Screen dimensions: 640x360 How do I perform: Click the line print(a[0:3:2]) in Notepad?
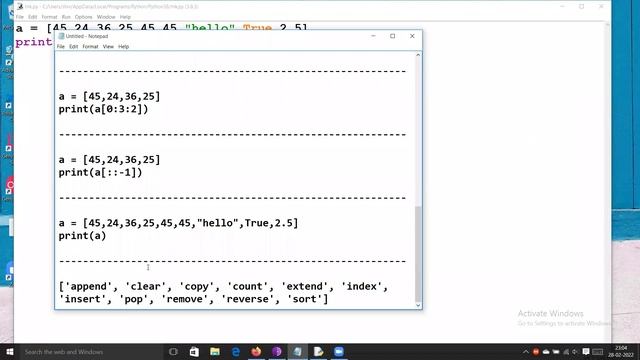(104, 109)
